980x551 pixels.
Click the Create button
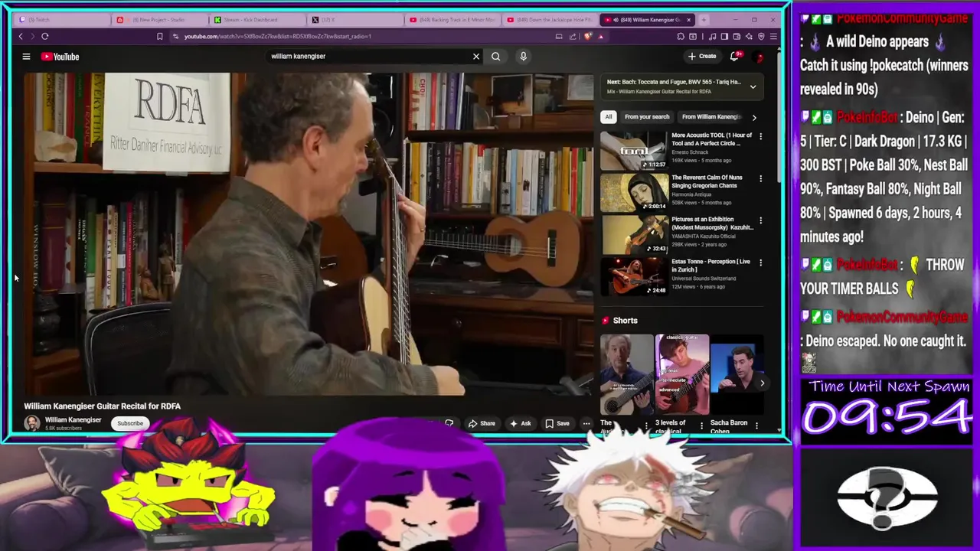pos(702,56)
